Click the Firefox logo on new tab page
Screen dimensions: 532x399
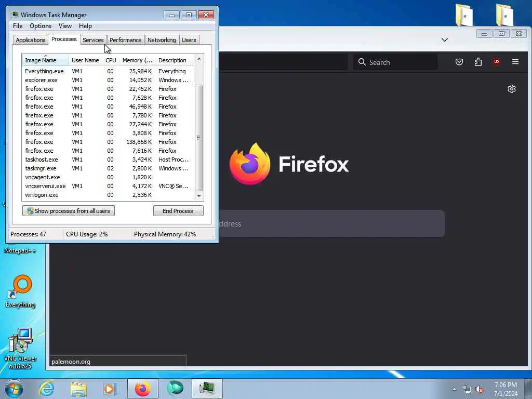pyautogui.click(x=250, y=164)
